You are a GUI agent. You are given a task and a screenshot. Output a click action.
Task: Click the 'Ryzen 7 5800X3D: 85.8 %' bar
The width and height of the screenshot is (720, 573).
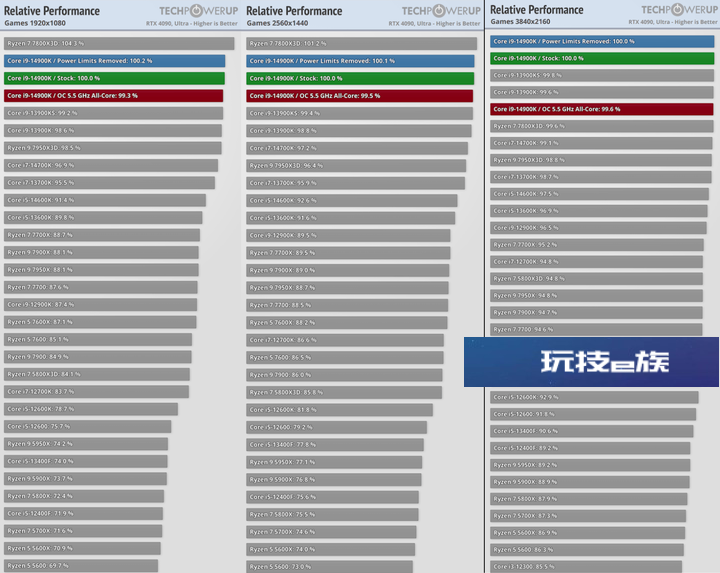pos(344,393)
